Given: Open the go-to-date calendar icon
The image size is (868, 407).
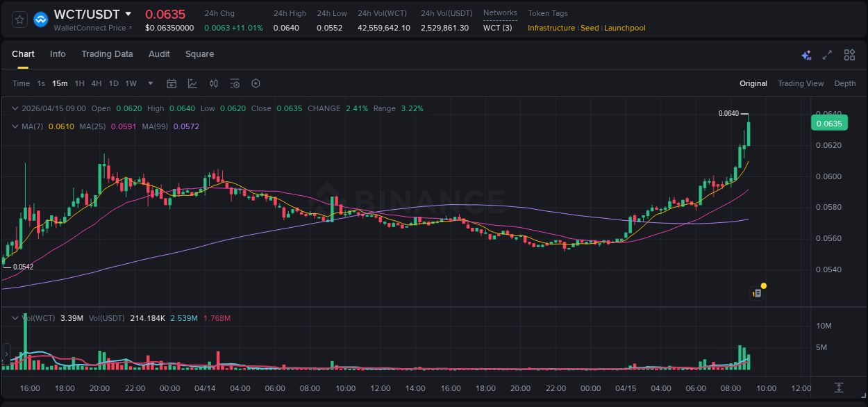Looking at the screenshot, I should pyautogui.click(x=172, y=83).
